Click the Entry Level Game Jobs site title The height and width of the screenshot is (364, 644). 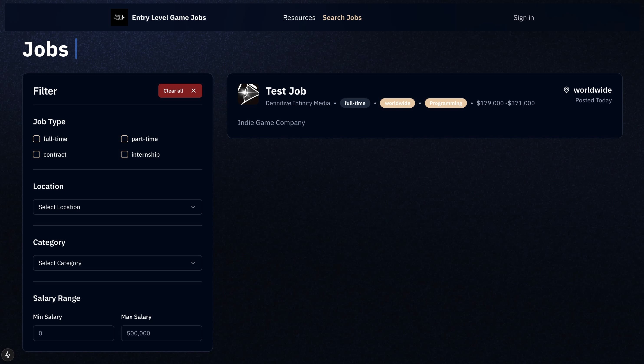pos(169,18)
